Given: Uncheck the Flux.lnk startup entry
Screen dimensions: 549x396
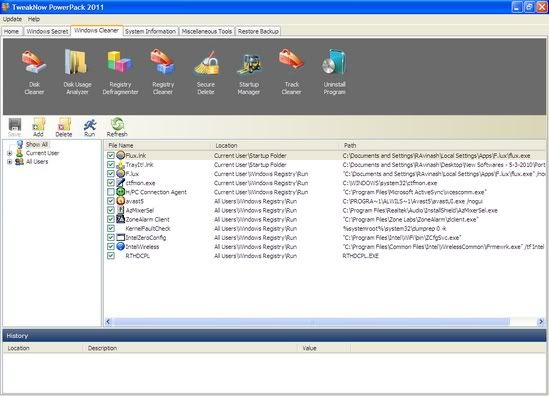Looking at the screenshot, I should [x=111, y=155].
